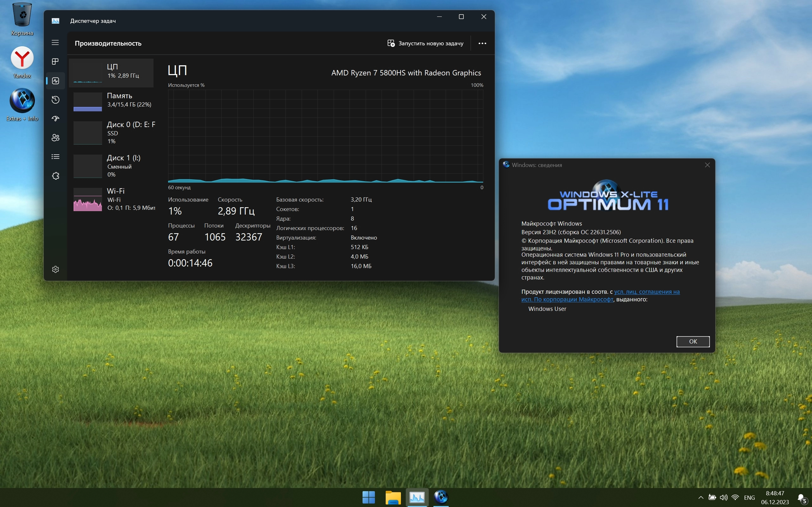Open the Services puzzle sidebar icon
This screenshot has width=812, height=507.
point(56,176)
